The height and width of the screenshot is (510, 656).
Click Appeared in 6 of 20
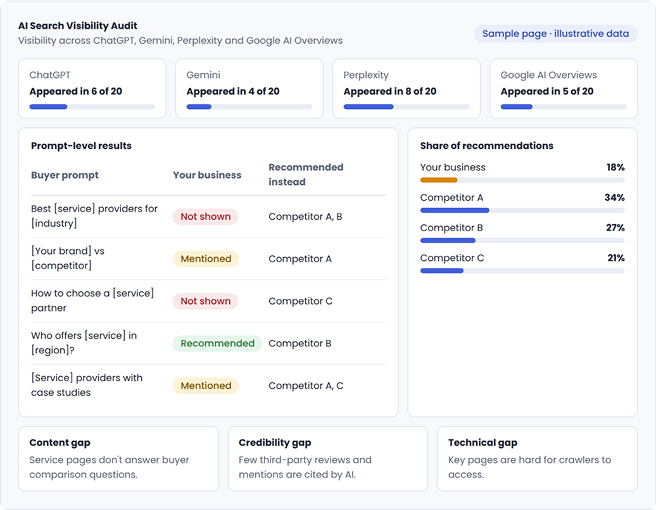click(x=76, y=91)
